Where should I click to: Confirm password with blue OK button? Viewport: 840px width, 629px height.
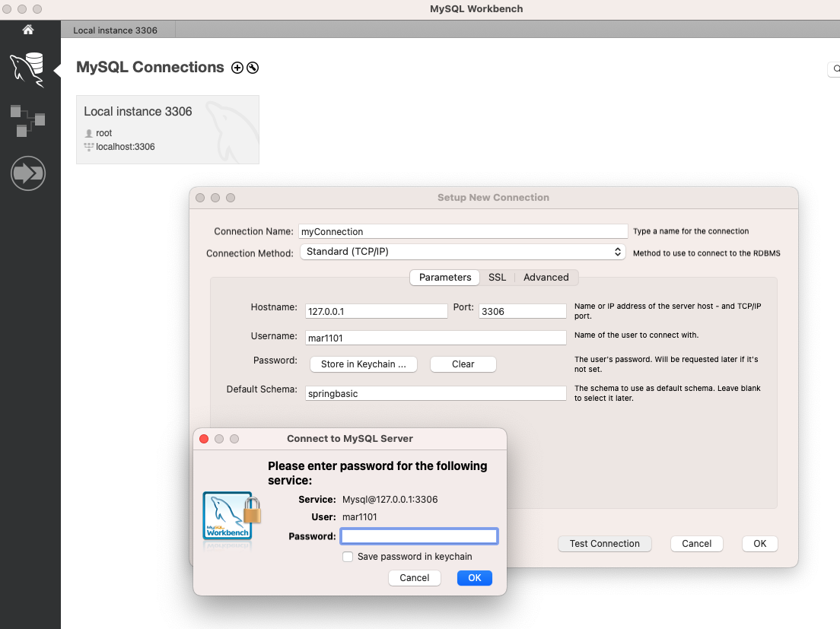pos(474,577)
